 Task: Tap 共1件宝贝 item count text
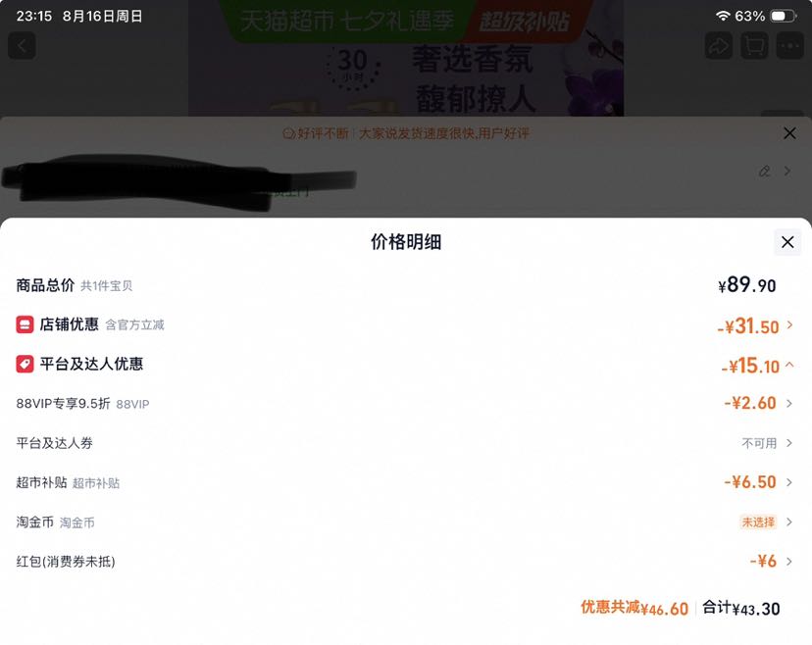click(x=106, y=286)
